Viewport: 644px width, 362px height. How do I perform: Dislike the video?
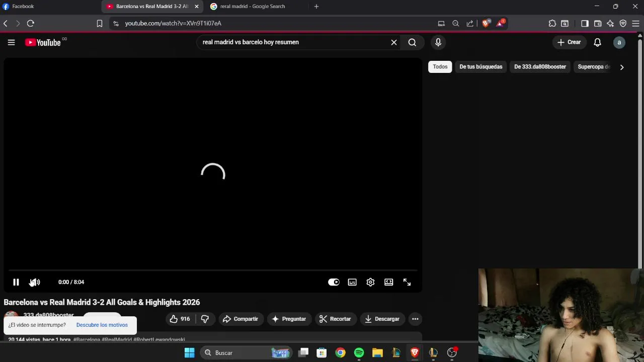(205, 319)
